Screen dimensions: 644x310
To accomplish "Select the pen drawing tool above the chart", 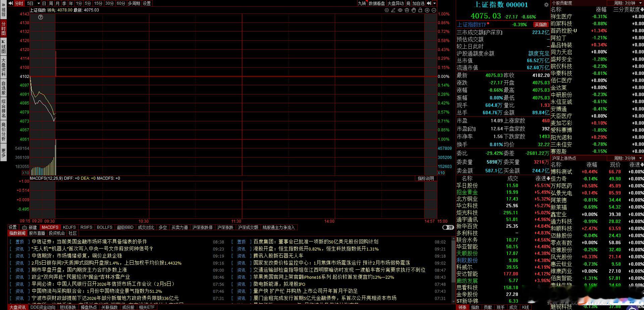I will pyautogui.click(x=393, y=10).
